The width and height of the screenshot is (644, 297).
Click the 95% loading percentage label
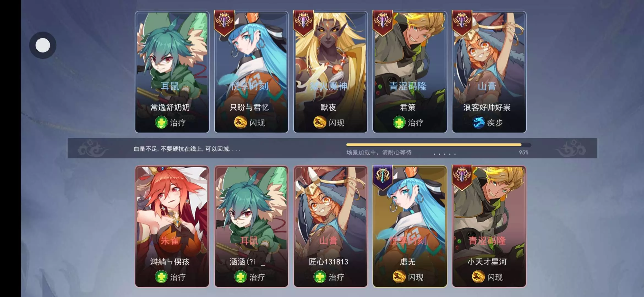click(x=523, y=152)
